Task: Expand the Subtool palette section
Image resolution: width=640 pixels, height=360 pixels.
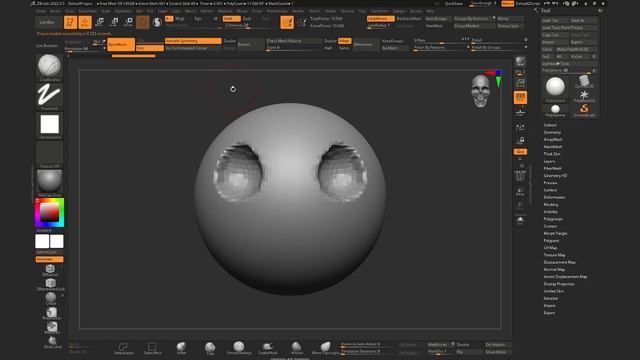Action: coord(550,125)
